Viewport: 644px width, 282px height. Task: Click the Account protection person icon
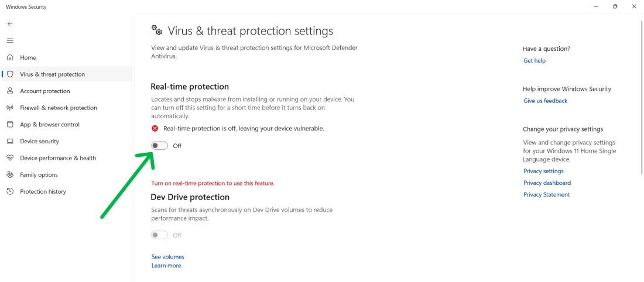(x=9, y=91)
